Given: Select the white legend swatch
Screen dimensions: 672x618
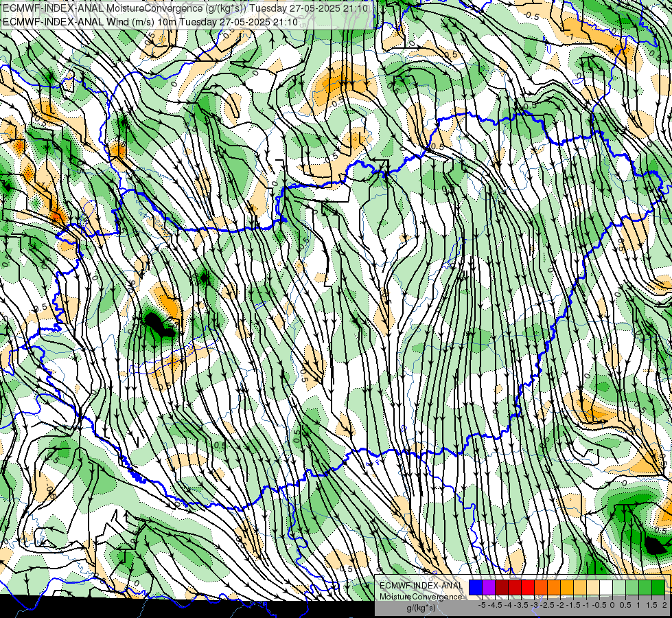Looking at the screenshot, I should pos(606,587).
